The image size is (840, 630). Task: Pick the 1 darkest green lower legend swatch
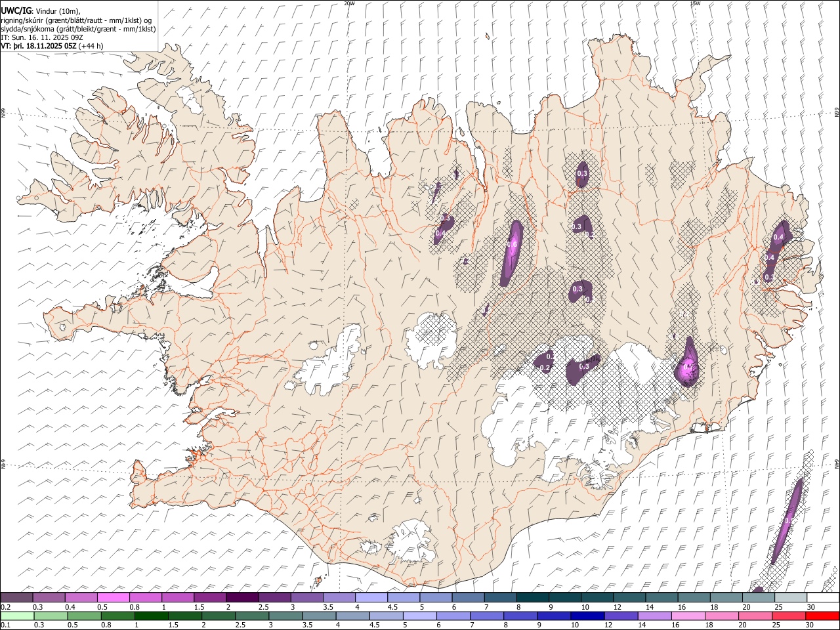151,616
